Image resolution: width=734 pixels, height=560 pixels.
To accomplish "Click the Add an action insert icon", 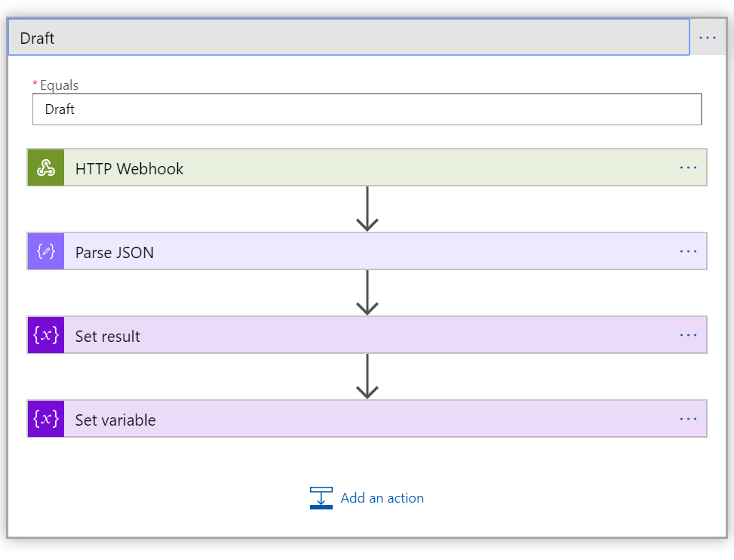I will (x=321, y=498).
